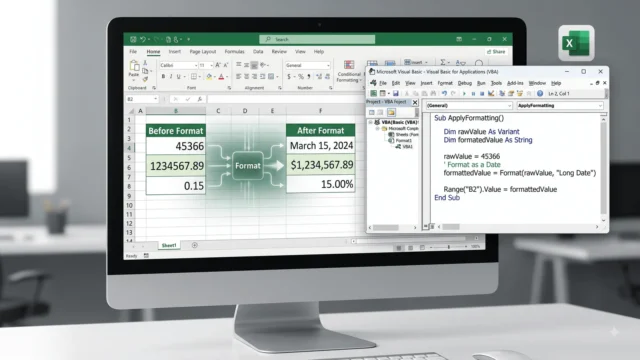Click the Insert Function fx icon
The image size is (640, 360).
pos(200,99)
